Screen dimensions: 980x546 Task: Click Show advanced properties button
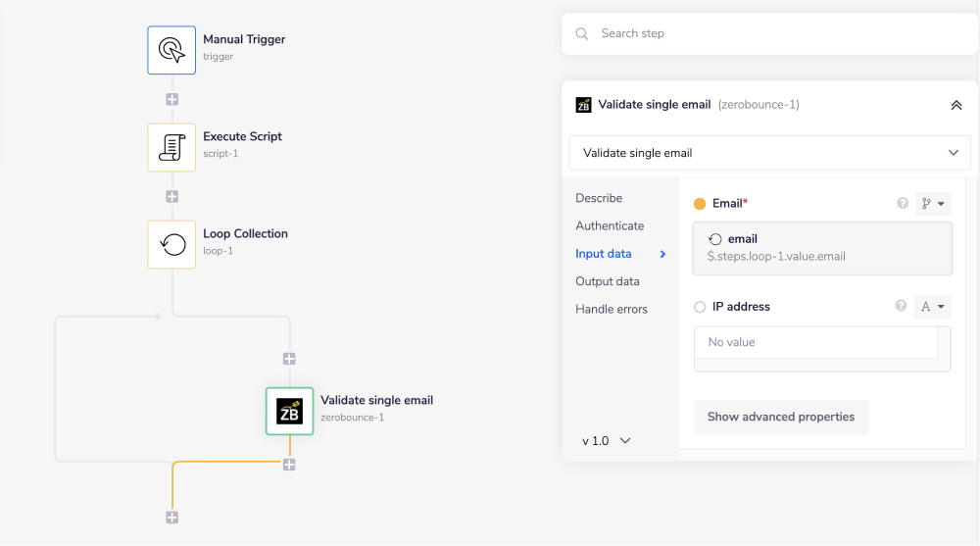(780, 417)
